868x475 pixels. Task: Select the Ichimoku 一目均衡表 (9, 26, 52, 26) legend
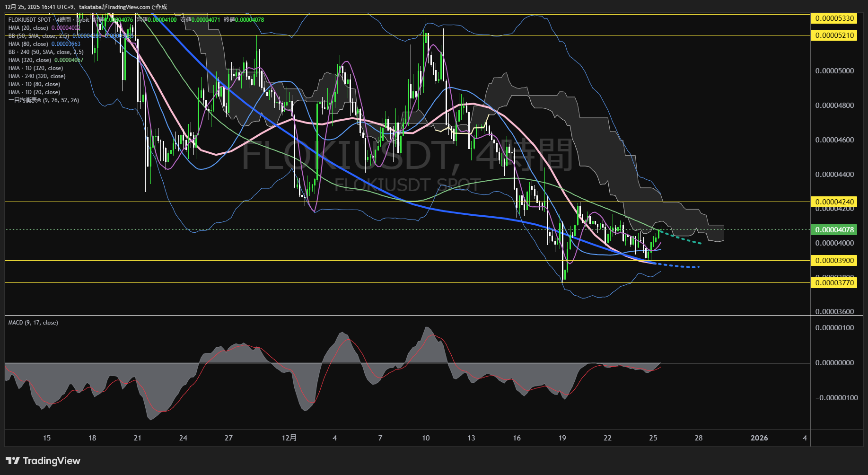point(44,100)
